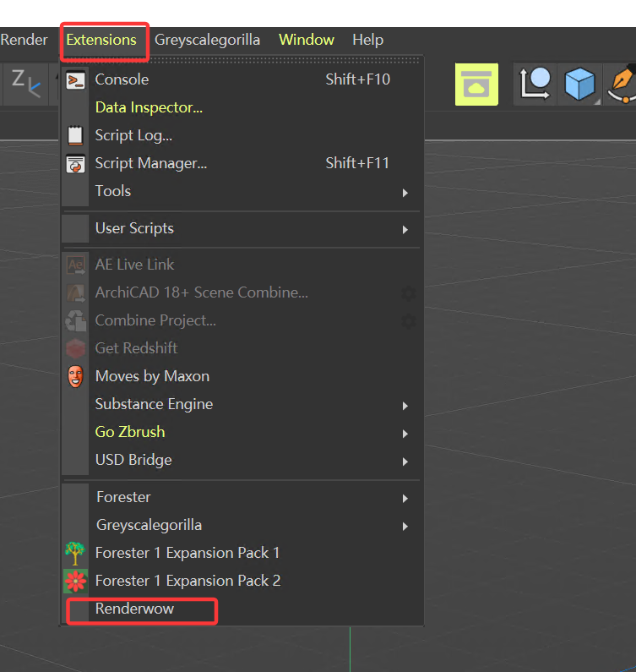The width and height of the screenshot is (636, 672).
Task: Select ArchiCAD 18+ Scene Combine entry
Action: point(242,292)
